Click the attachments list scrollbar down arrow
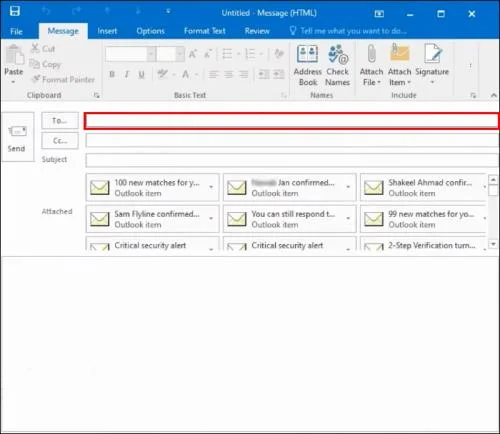500x434 pixels. coord(493,244)
